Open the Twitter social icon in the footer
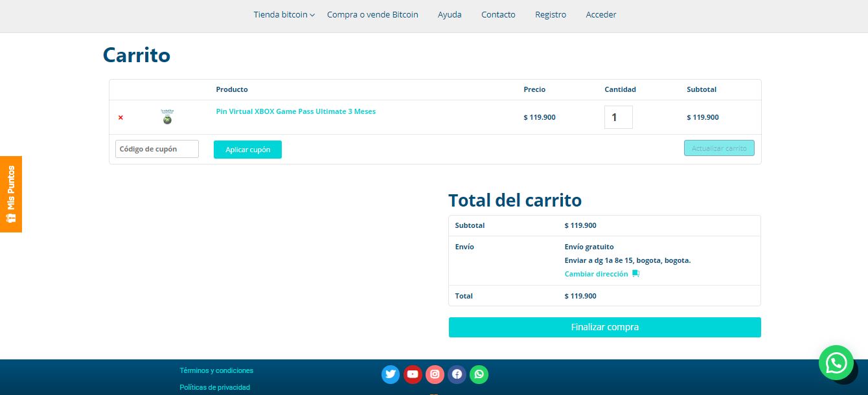This screenshot has width=868, height=395. pos(391,374)
